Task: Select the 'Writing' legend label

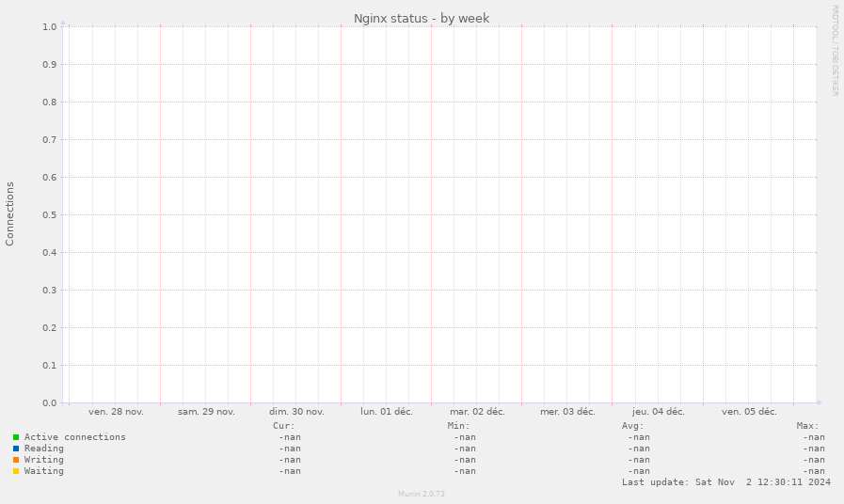Action: click(x=43, y=460)
